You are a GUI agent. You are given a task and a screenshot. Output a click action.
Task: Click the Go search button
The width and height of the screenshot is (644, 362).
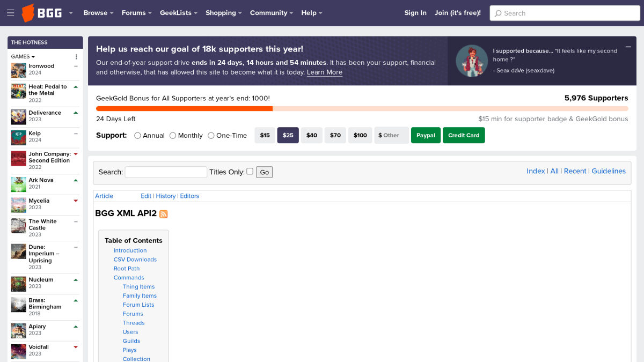click(x=265, y=172)
